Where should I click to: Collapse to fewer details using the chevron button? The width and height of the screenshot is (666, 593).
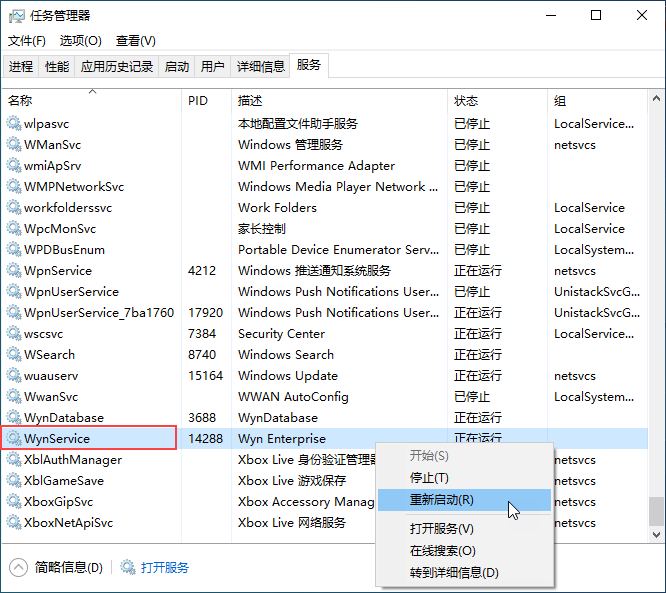click(x=18, y=568)
